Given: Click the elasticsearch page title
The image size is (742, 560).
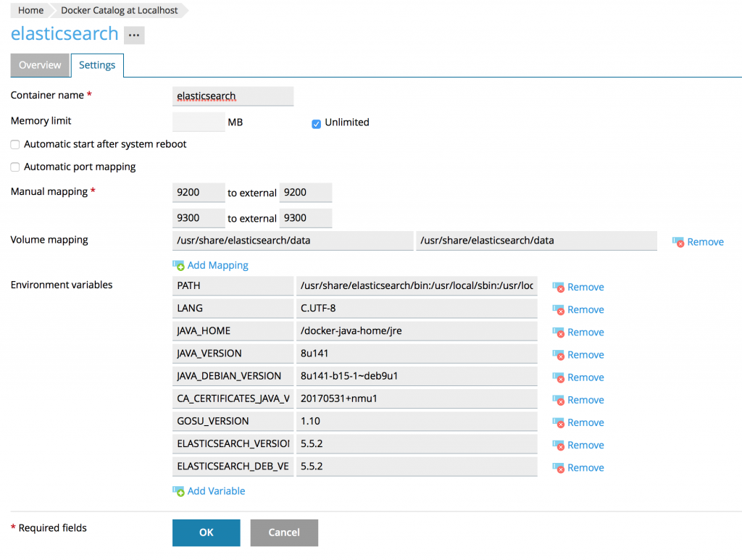Looking at the screenshot, I should coord(64,33).
